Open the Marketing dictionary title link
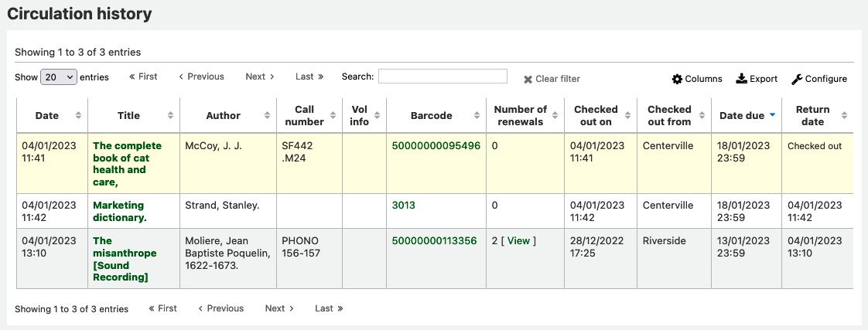 (x=119, y=211)
